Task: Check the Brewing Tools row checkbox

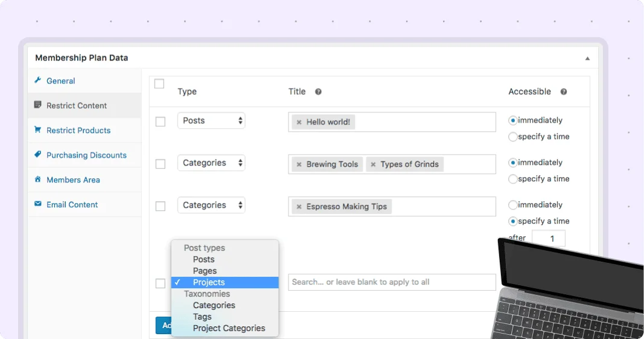Action: pos(161,164)
